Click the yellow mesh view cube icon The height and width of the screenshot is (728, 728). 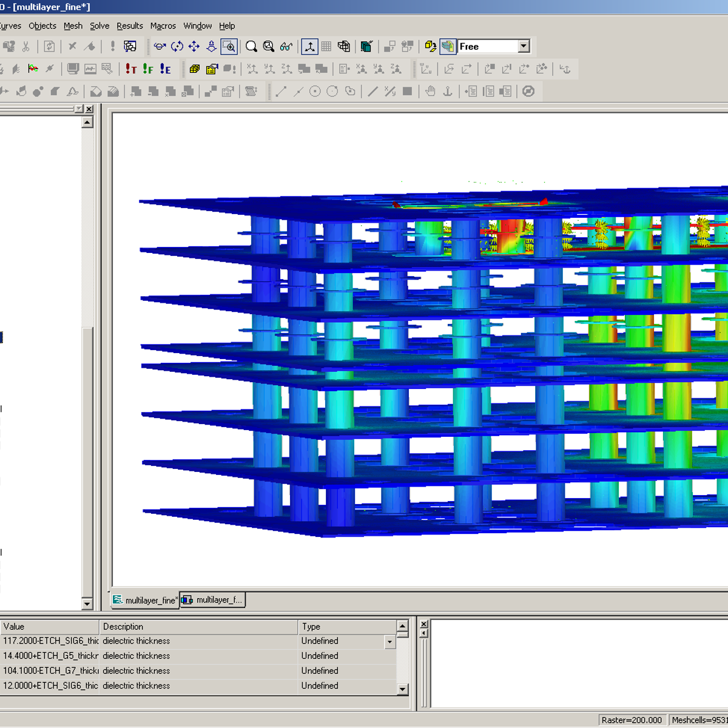(x=194, y=69)
